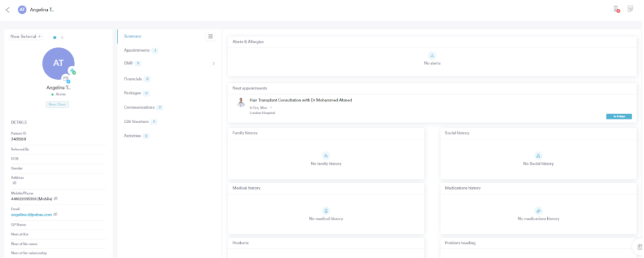Click the location icon under Address
Viewport: 644px width, 258px height.
(14, 183)
